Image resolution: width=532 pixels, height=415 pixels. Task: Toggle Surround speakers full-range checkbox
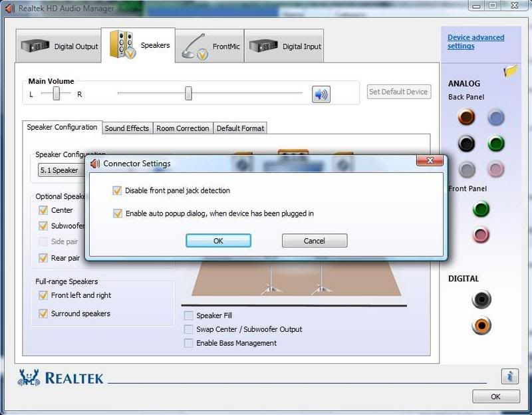[43, 313]
